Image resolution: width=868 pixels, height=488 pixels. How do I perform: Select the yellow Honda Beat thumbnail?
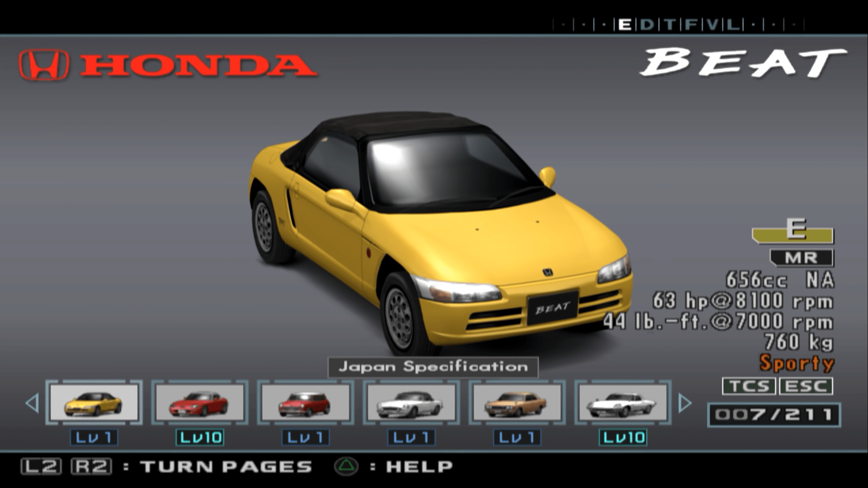(x=94, y=402)
